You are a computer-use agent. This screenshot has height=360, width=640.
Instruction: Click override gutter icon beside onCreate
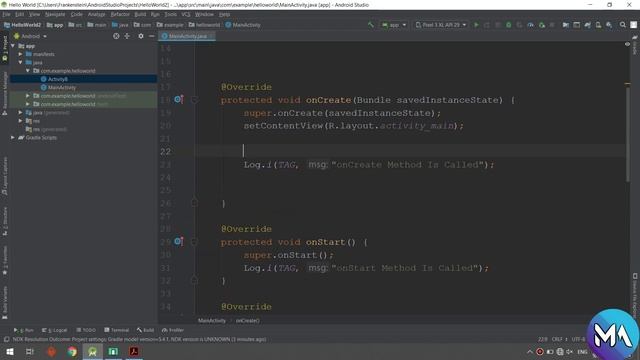click(178, 99)
